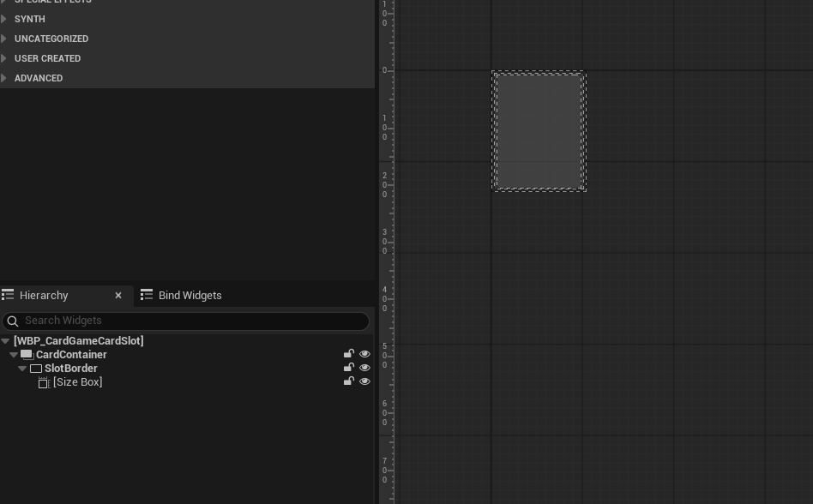Select the WBP_CardGameCardSlot root item
This screenshot has width=813, height=504.
78,340
